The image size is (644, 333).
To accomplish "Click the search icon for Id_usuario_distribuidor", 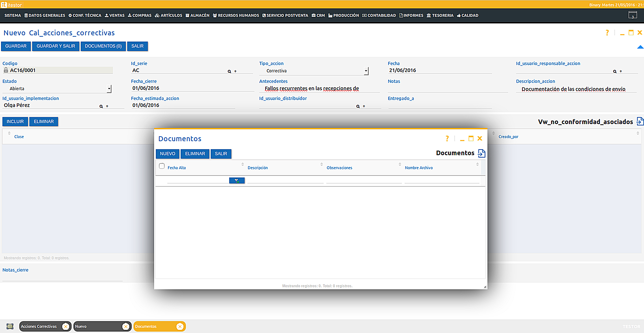I will point(358,106).
